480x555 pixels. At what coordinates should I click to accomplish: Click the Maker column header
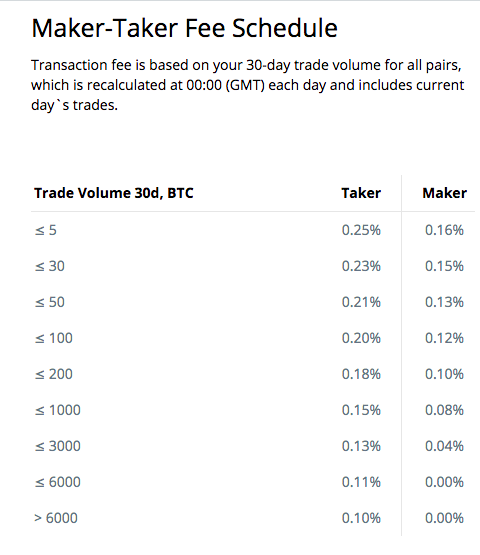[x=445, y=193]
